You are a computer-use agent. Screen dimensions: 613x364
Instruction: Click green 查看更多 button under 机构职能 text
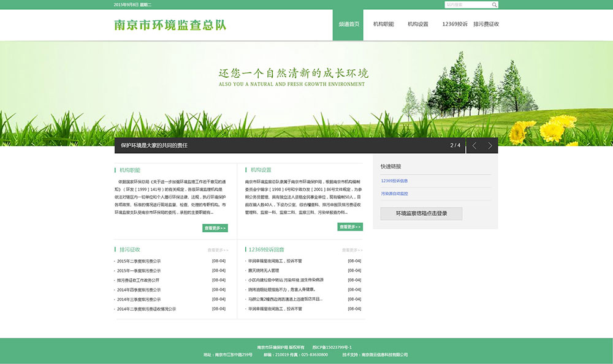point(215,228)
